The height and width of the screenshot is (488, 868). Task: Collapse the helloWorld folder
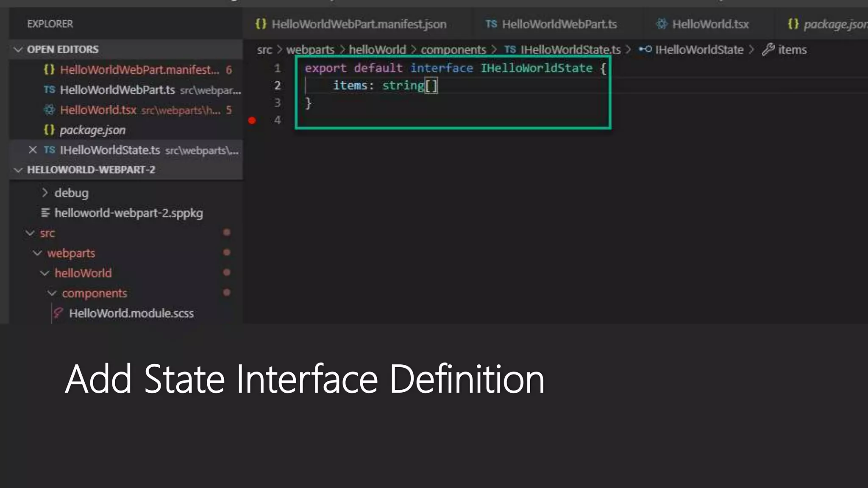(45, 273)
